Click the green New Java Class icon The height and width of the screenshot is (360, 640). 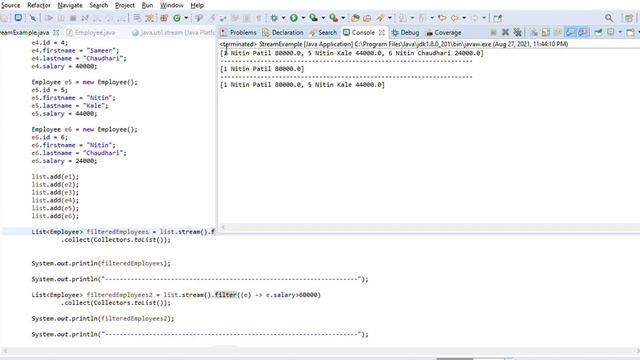(x=177, y=18)
